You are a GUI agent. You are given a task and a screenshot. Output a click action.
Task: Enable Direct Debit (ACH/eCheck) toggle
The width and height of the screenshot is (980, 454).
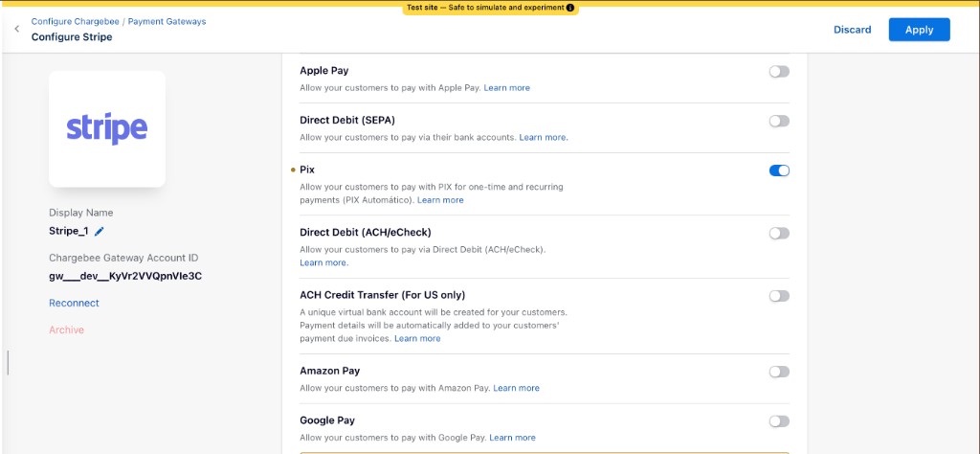(x=779, y=234)
